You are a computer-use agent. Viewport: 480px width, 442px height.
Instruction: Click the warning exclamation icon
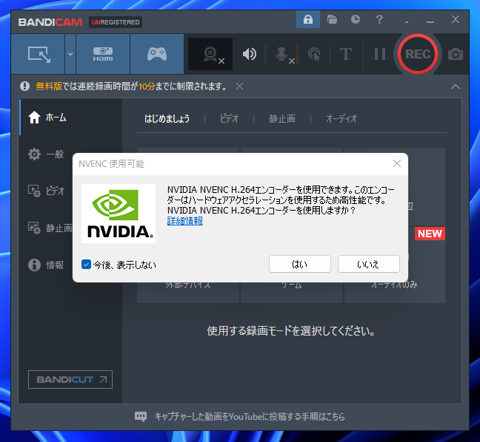[x=25, y=86]
